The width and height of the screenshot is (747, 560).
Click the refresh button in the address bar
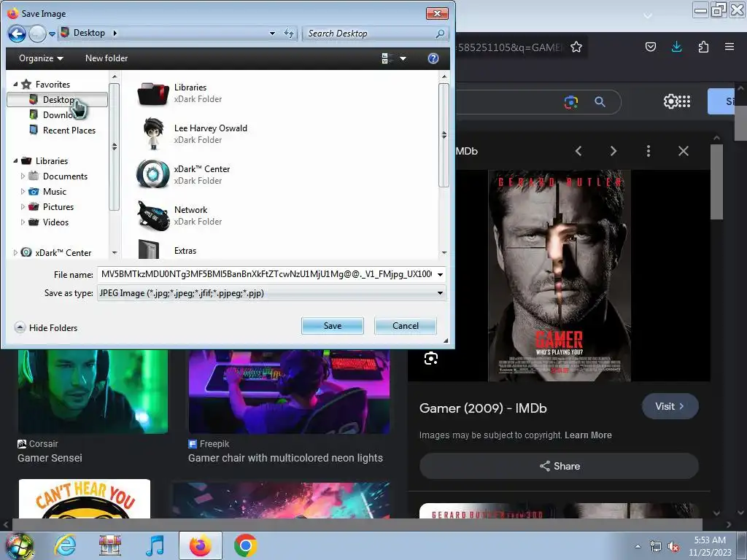(x=289, y=34)
